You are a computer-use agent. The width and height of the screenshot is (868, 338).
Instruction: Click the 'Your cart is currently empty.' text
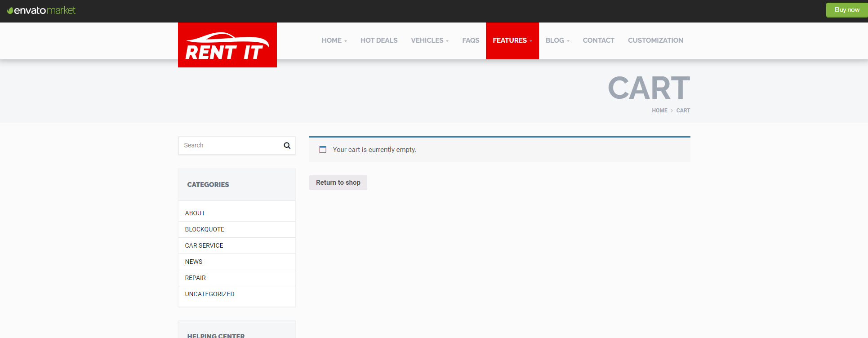pyautogui.click(x=374, y=150)
